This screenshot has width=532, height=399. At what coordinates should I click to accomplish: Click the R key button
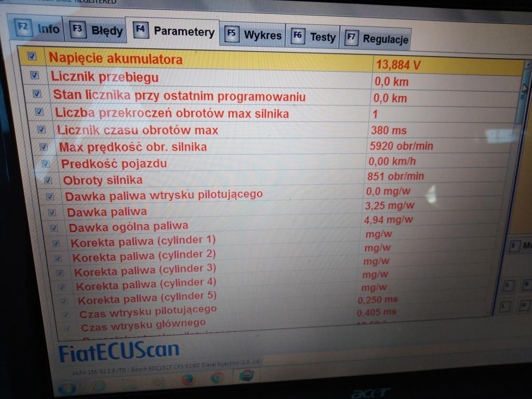click(527, 285)
